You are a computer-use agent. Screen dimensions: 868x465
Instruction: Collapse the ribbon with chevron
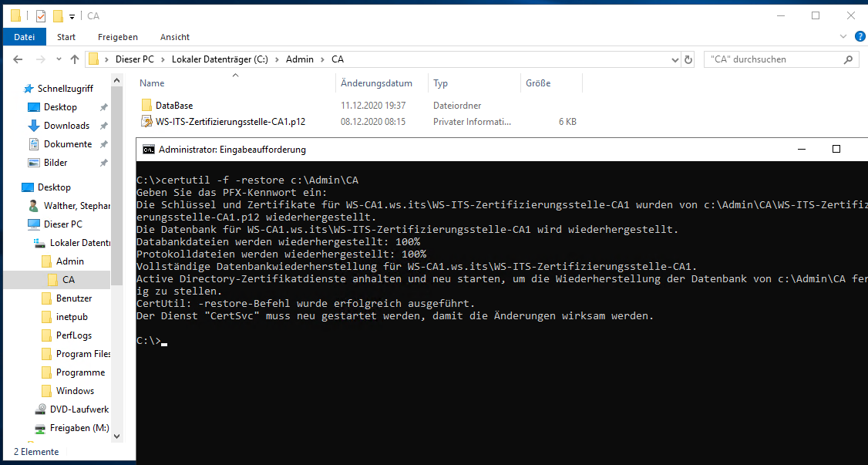pos(843,37)
